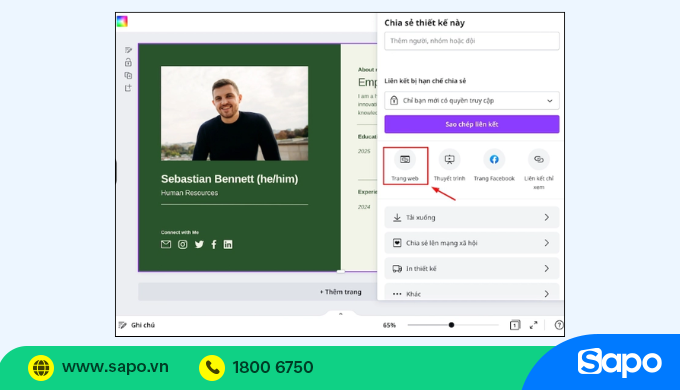Select the profile photo of Sebastian Bennett

[235, 113]
